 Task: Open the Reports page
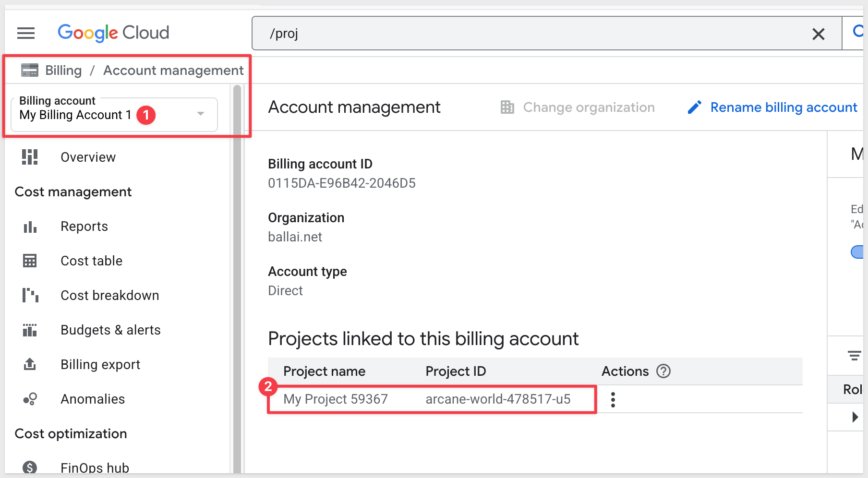(x=84, y=227)
